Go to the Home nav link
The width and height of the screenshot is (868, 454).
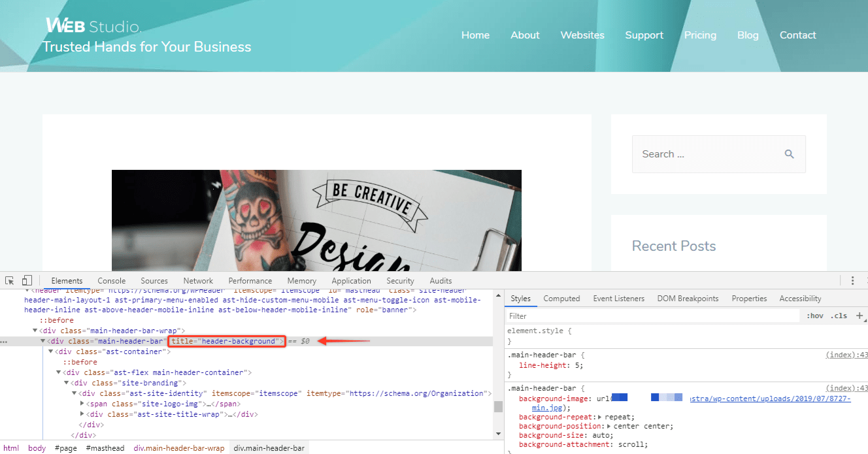[475, 35]
